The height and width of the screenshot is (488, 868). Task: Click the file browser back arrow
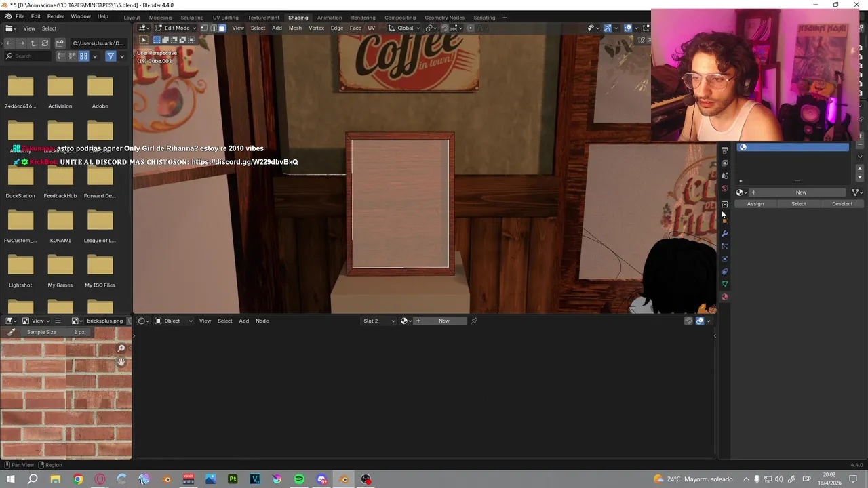tap(9, 43)
